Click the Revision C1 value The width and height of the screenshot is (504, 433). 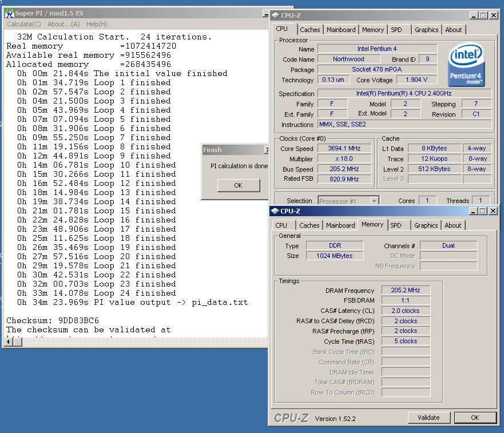(x=477, y=114)
